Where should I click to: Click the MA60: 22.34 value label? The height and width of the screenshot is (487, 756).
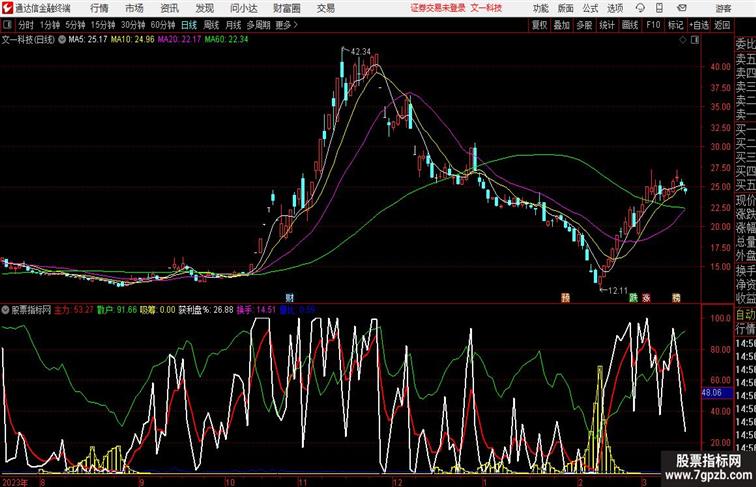226,40
